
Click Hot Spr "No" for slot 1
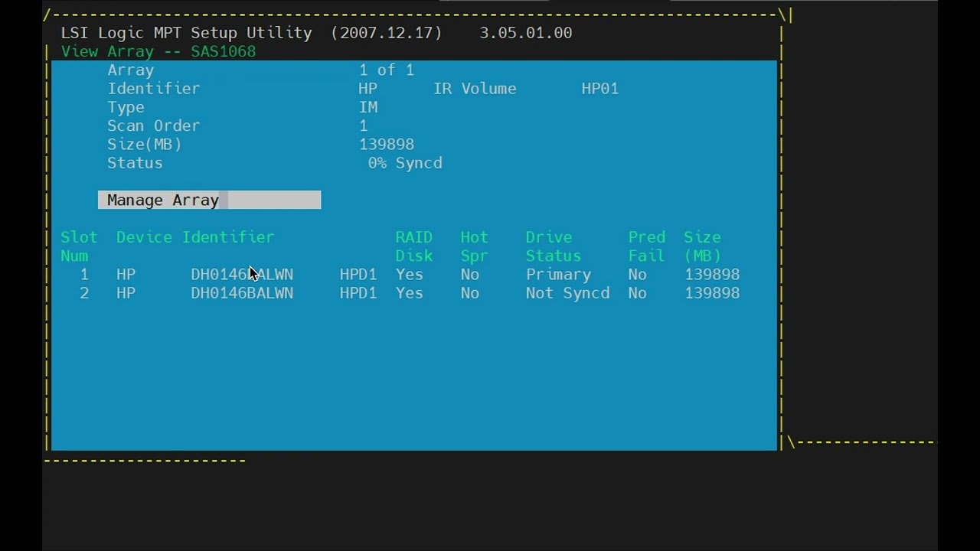pyautogui.click(x=470, y=274)
